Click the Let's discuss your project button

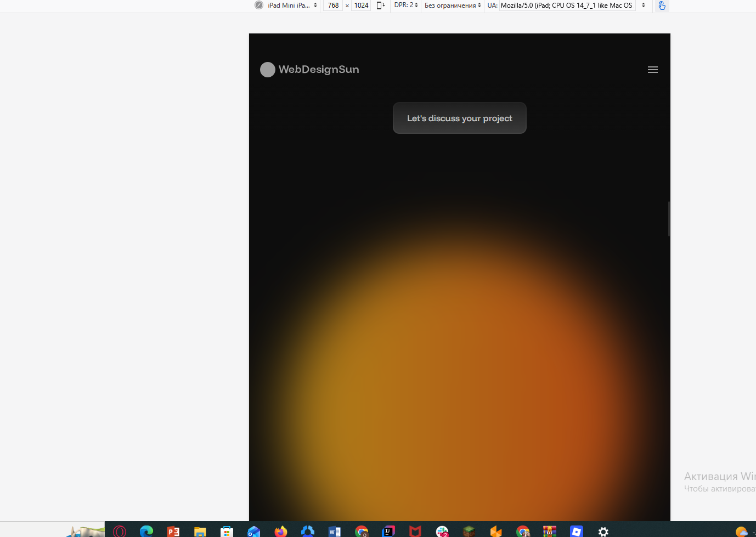pyautogui.click(x=460, y=118)
